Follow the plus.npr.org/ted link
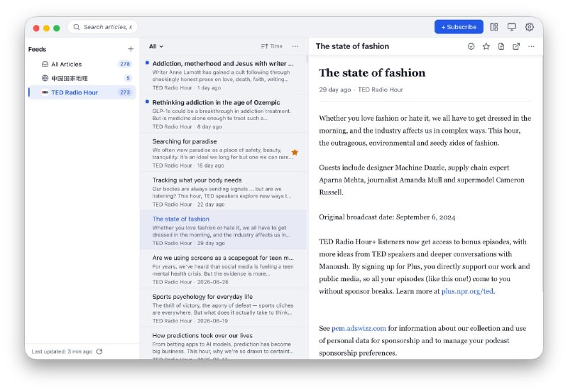This screenshot has width=568, height=392. click(467, 291)
